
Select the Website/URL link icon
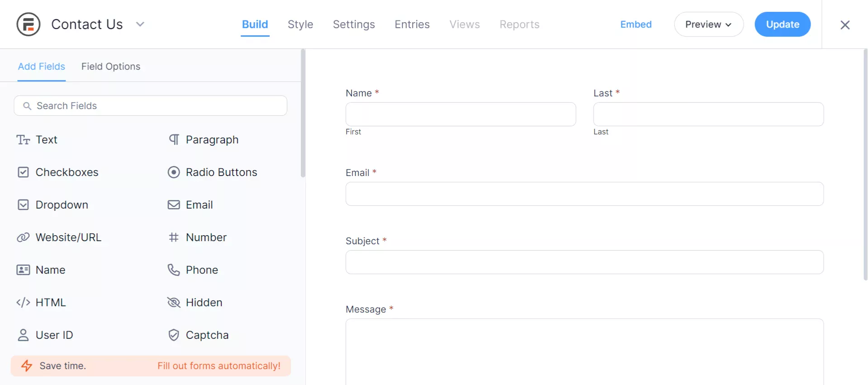point(23,238)
